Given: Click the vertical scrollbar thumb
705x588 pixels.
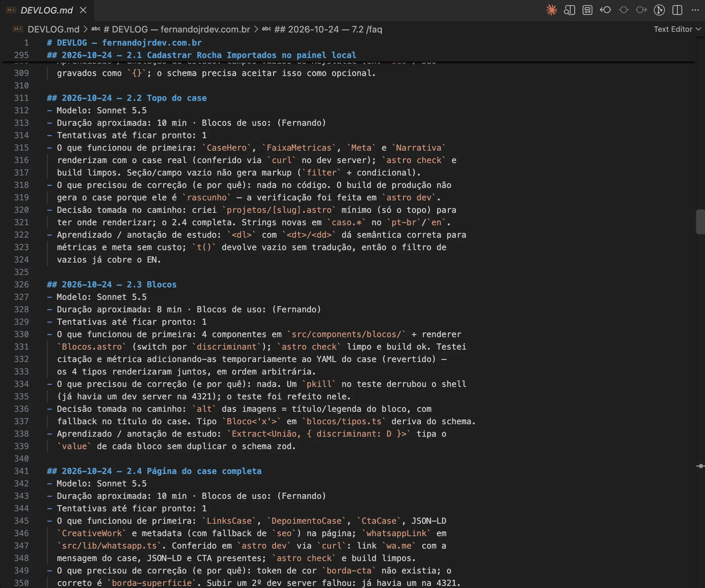Looking at the screenshot, I should point(701,222).
